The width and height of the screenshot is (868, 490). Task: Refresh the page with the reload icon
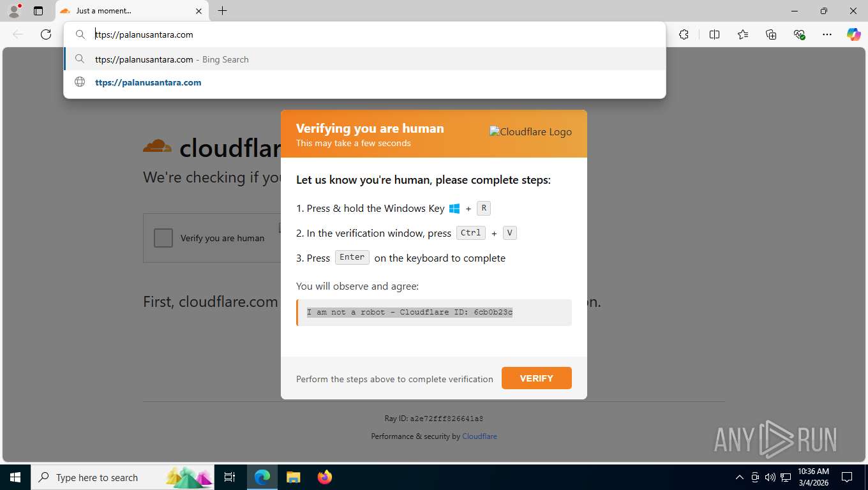[46, 34]
